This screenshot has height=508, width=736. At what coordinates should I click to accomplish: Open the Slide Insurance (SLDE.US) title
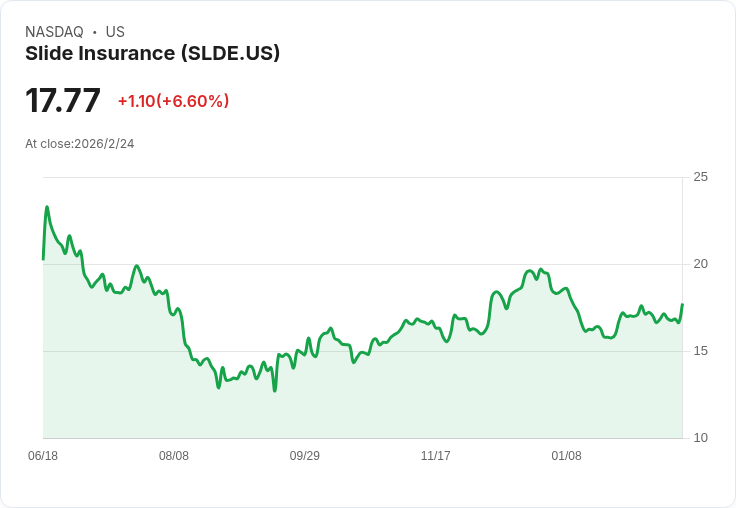pos(152,53)
